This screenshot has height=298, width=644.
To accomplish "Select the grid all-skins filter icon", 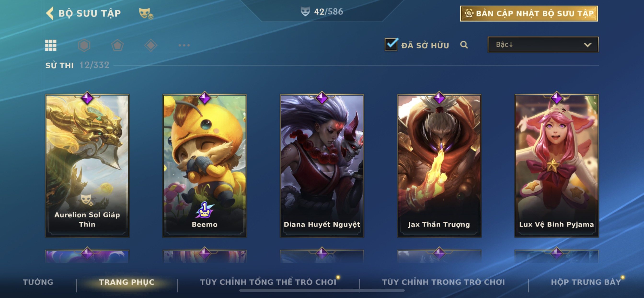I will (x=51, y=45).
